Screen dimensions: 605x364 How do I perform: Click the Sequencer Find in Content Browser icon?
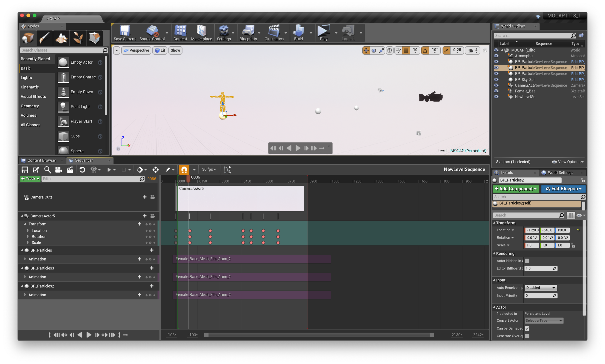[47, 170]
